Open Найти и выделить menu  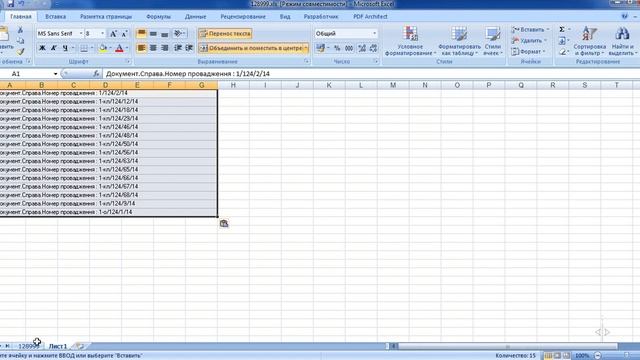point(623,41)
